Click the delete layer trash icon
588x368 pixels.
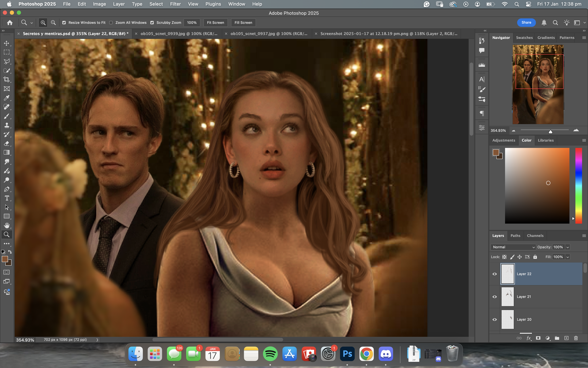click(576, 338)
